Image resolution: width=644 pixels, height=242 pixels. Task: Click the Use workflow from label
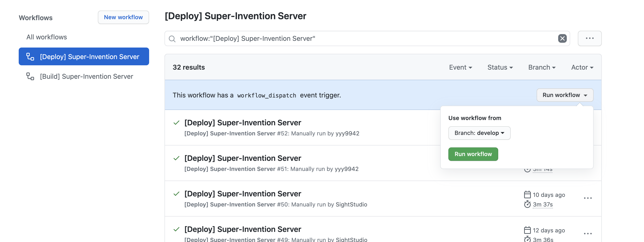click(474, 118)
